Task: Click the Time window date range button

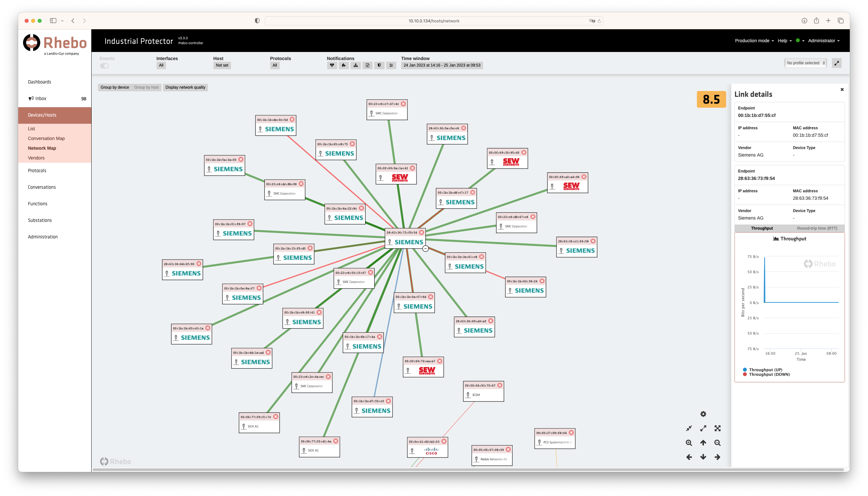Action: 442,65
